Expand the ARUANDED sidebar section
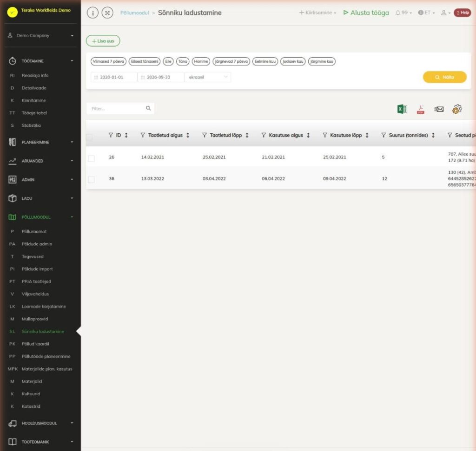 coord(40,161)
